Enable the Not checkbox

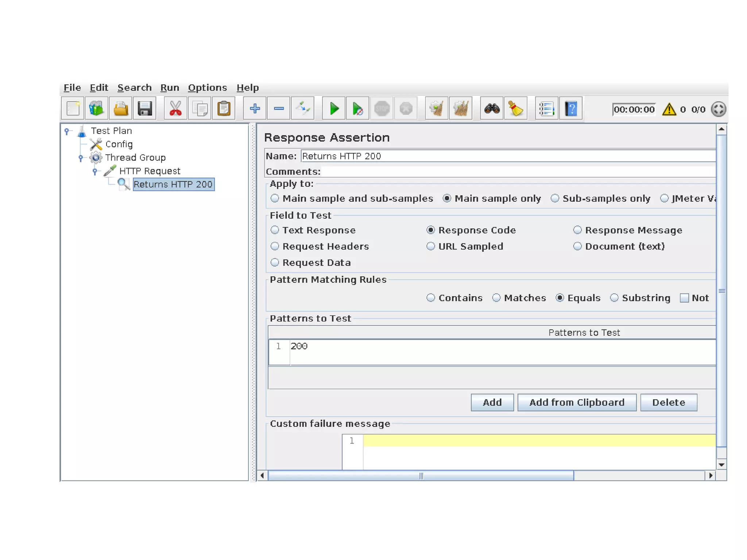coord(684,298)
